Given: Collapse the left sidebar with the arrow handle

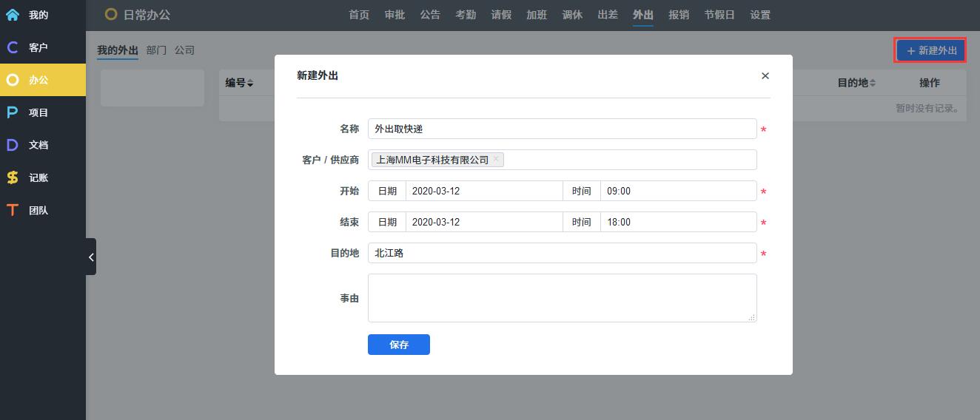Looking at the screenshot, I should pyautogui.click(x=90, y=257).
